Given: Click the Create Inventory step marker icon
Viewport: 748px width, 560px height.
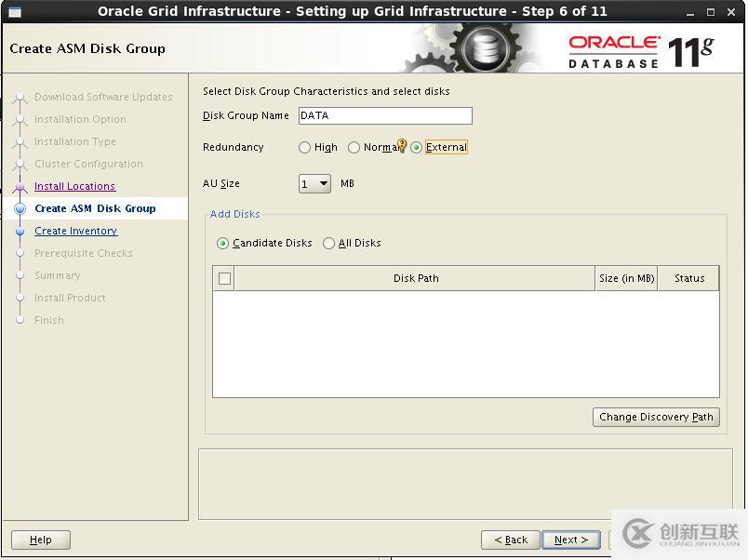Looking at the screenshot, I should click(x=20, y=232).
